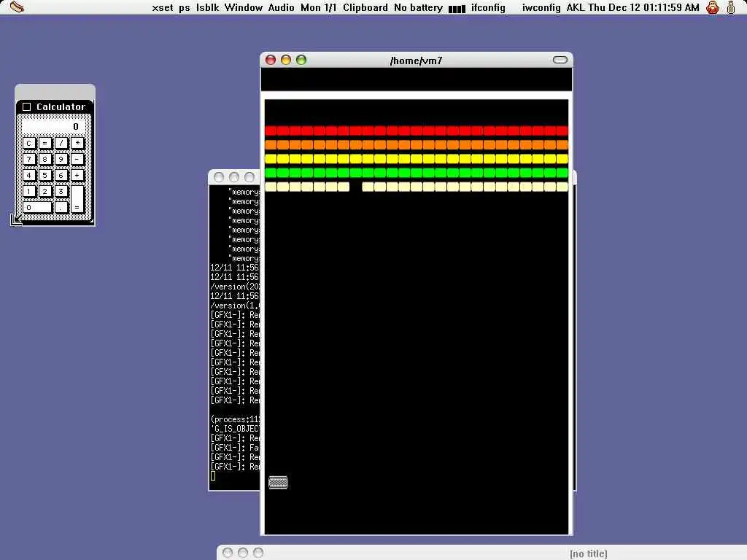The width and height of the screenshot is (747, 560).
Task: Click the 9 key on Calculator
Action: 61,159
